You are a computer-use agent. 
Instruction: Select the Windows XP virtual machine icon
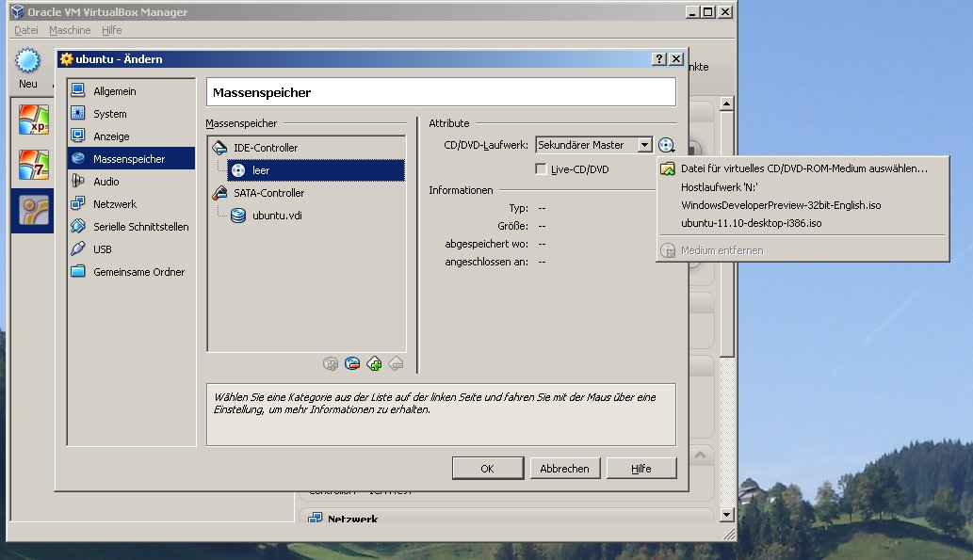(34, 120)
